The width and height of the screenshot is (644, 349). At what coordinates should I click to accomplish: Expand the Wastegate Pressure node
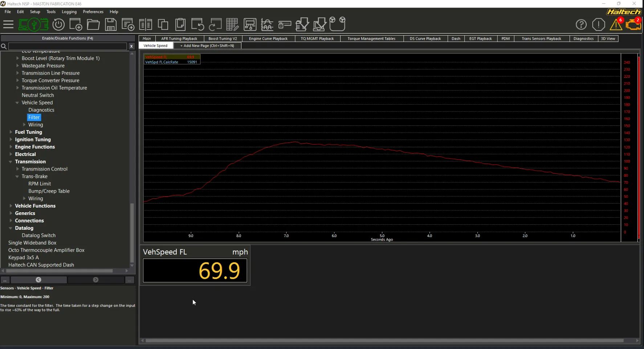[17, 65]
